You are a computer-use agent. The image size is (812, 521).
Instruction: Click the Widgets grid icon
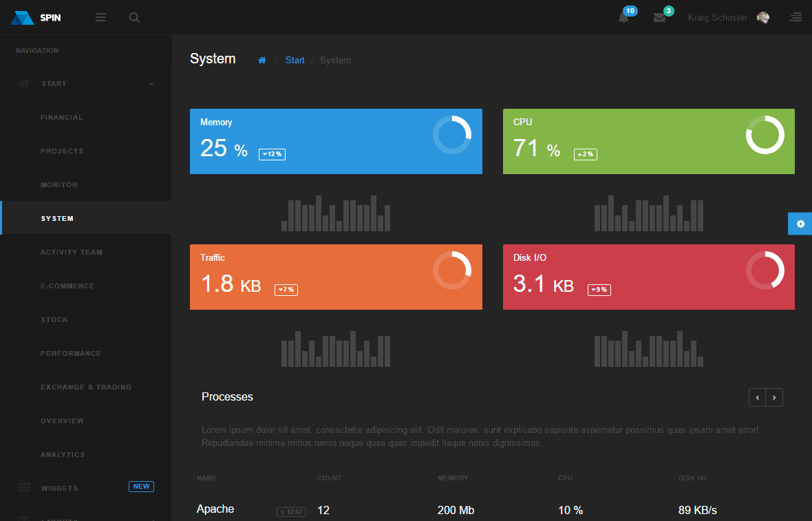[24, 488]
